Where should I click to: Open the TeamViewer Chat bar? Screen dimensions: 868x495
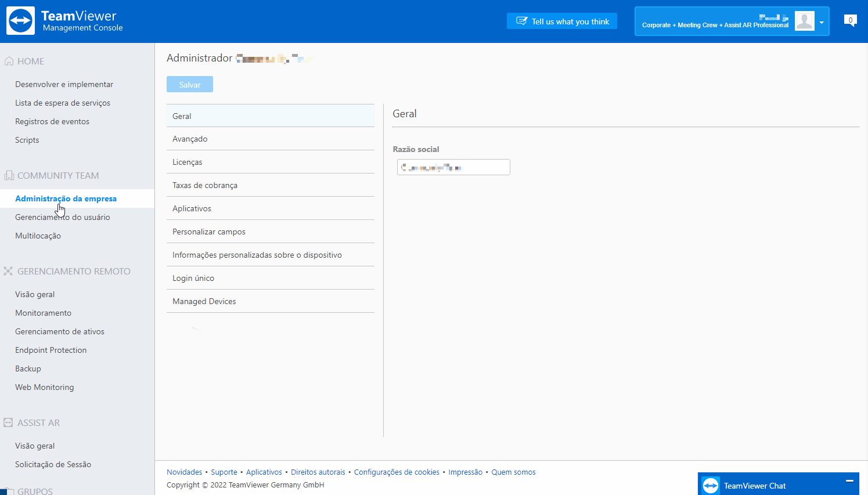[x=779, y=484]
